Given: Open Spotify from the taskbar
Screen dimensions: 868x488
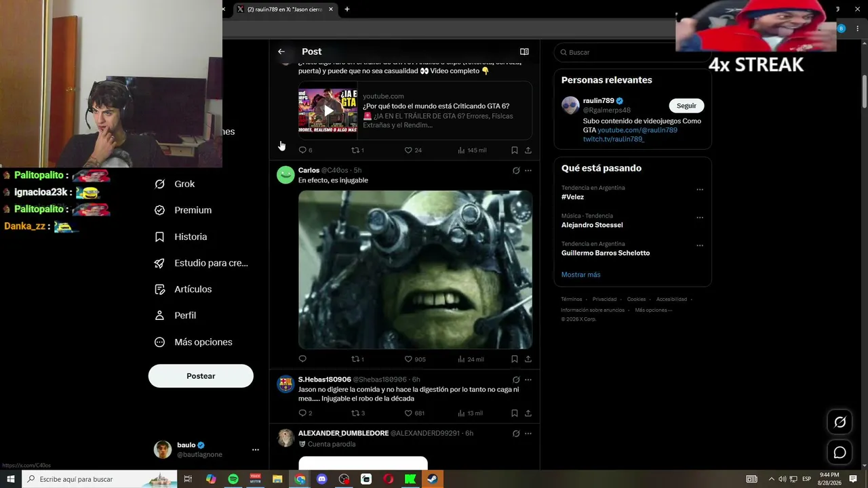Looking at the screenshot, I should 233,479.
